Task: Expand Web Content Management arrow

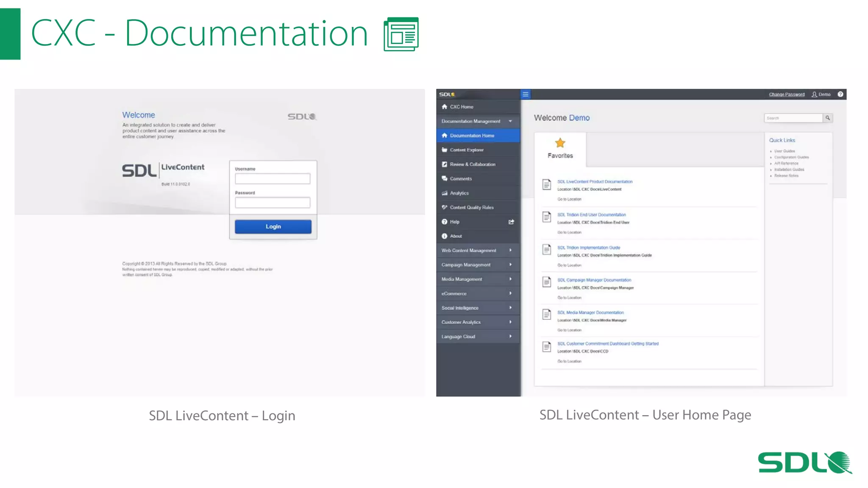Action: pyautogui.click(x=510, y=250)
